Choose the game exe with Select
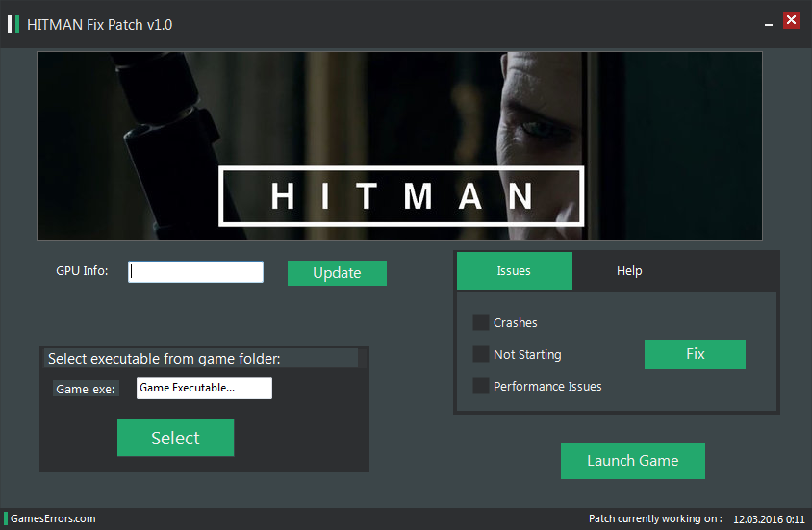The width and height of the screenshot is (812, 530). [175, 438]
